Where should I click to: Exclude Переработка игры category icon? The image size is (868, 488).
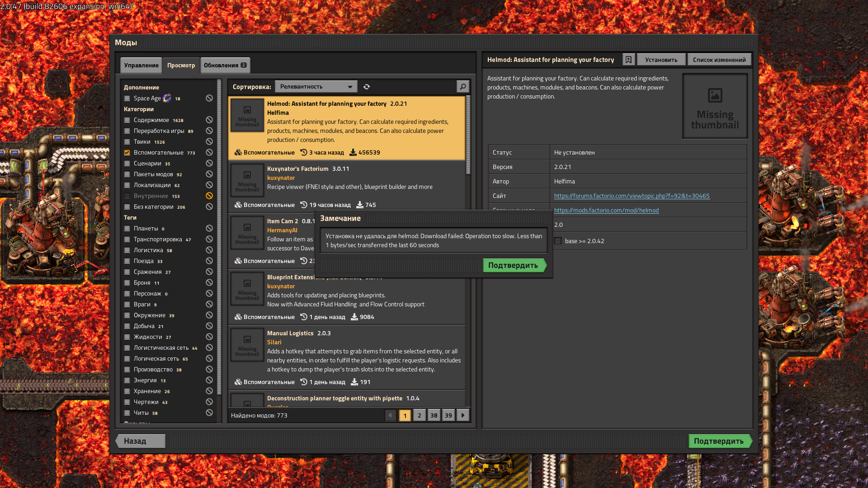[x=209, y=131]
